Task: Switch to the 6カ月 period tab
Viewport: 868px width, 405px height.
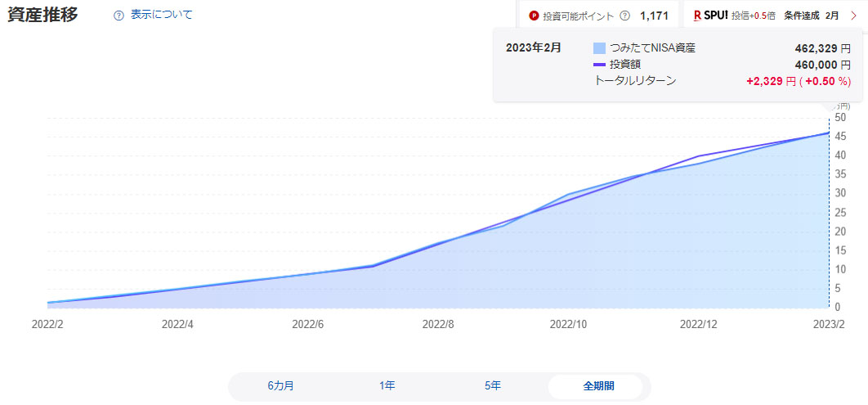Action: 280,385
